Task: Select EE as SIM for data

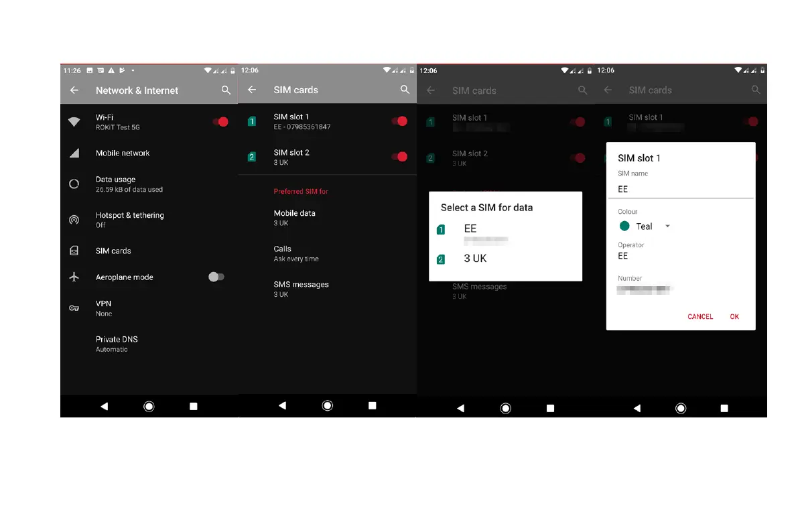Action: (x=505, y=232)
